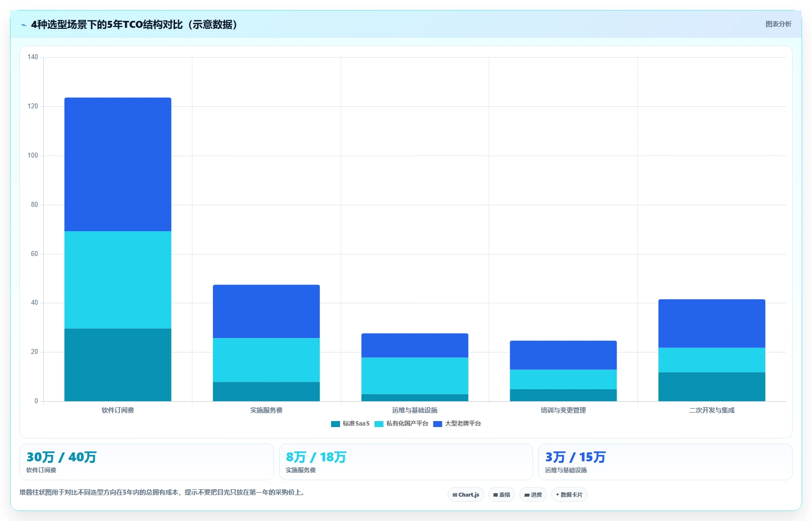
Task: Click the 100 tick on the y-axis
Action: [x=33, y=156]
